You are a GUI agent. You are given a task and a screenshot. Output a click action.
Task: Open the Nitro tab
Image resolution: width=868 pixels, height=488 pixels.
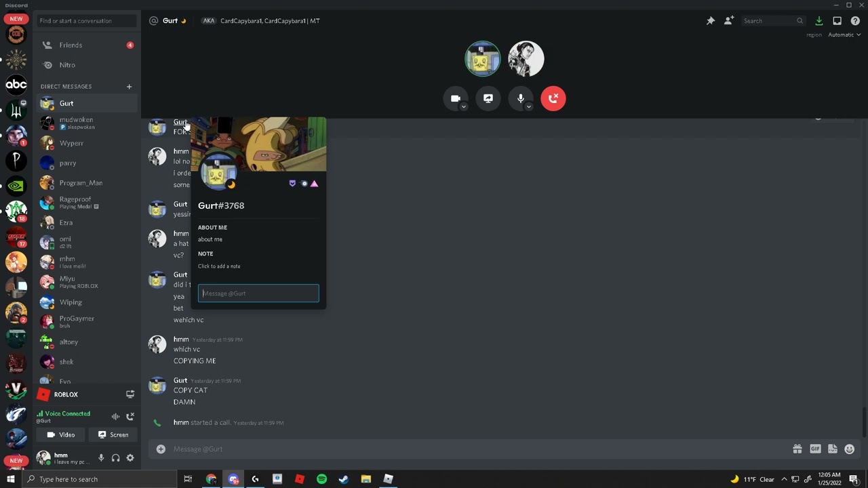pos(87,65)
